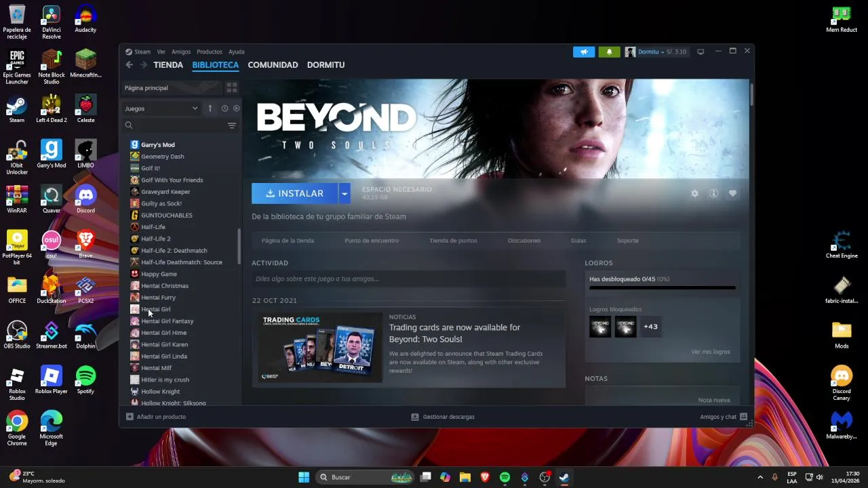Open the Mods folder on desktop

(842, 335)
